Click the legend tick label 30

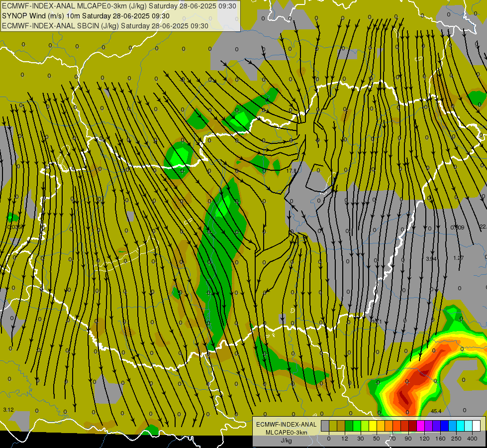coord(361,439)
